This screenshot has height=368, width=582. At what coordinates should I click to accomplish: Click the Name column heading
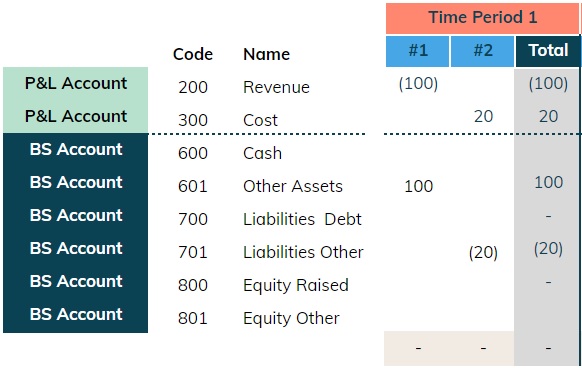pyautogui.click(x=267, y=55)
